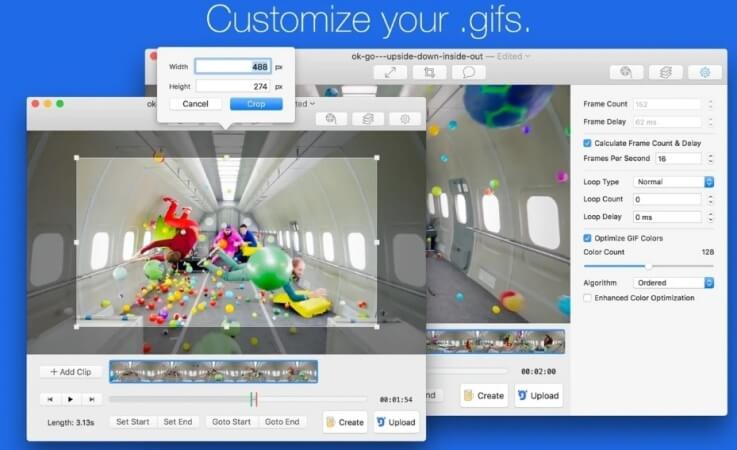737x450 pixels.
Task: Click ok-go---upside-down-inside-out title in back window
Action: (x=417, y=56)
